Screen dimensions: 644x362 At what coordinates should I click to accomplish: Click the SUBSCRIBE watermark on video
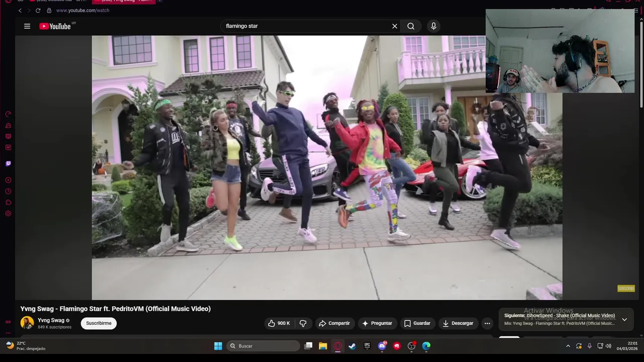pyautogui.click(x=626, y=289)
